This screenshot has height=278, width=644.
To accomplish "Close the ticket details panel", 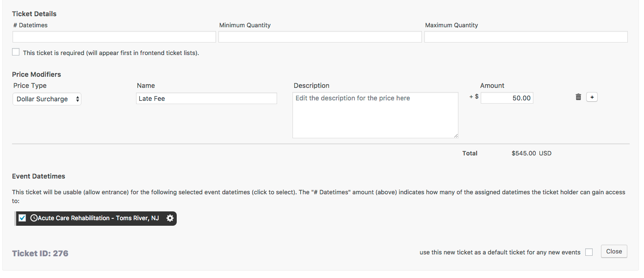I will (614, 252).
